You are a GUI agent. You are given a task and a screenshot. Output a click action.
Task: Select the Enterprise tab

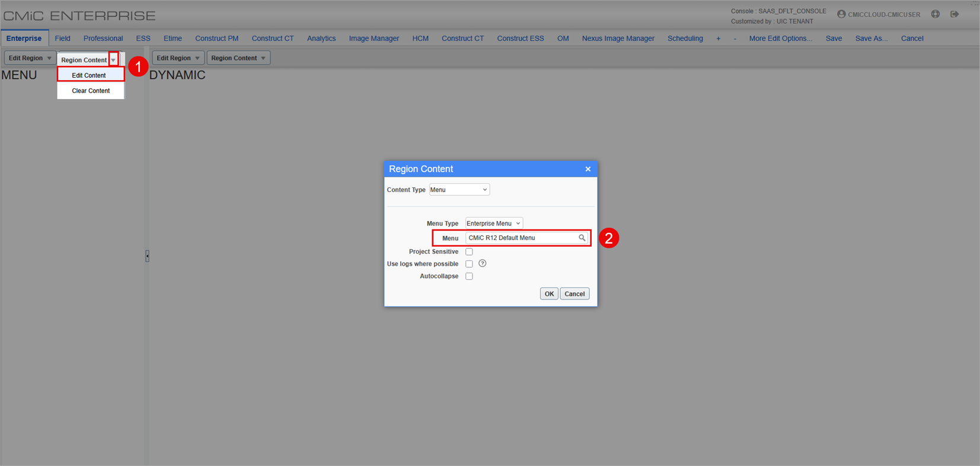pos(24,39)
